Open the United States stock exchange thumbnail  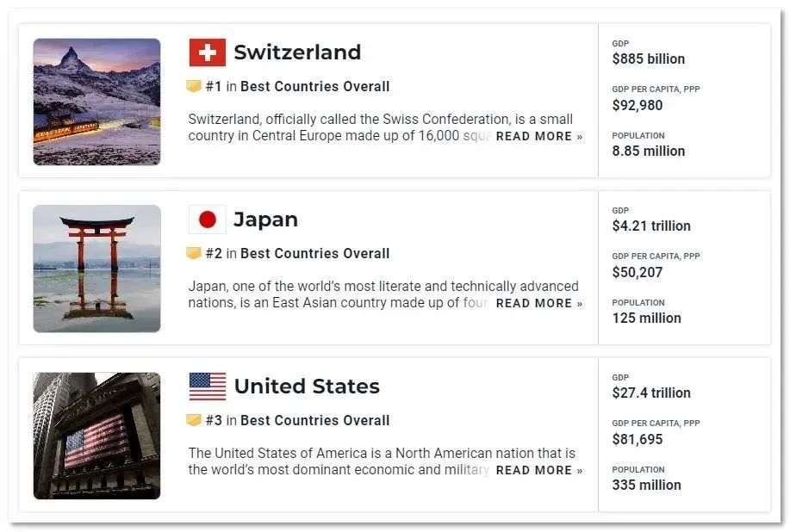96,436
